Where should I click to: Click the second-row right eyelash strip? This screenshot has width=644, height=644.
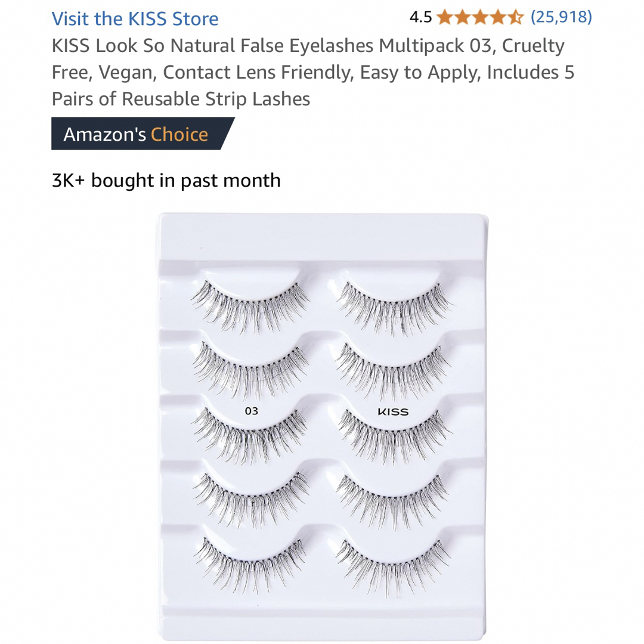coord(393,371)
